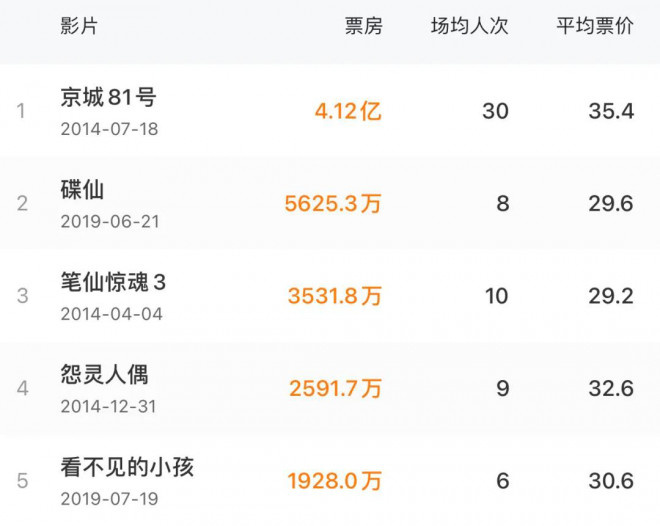This screenshot has height=526, width=660.
Task: Click box office value 1928.0万
Action: click(x=335, y=482)
